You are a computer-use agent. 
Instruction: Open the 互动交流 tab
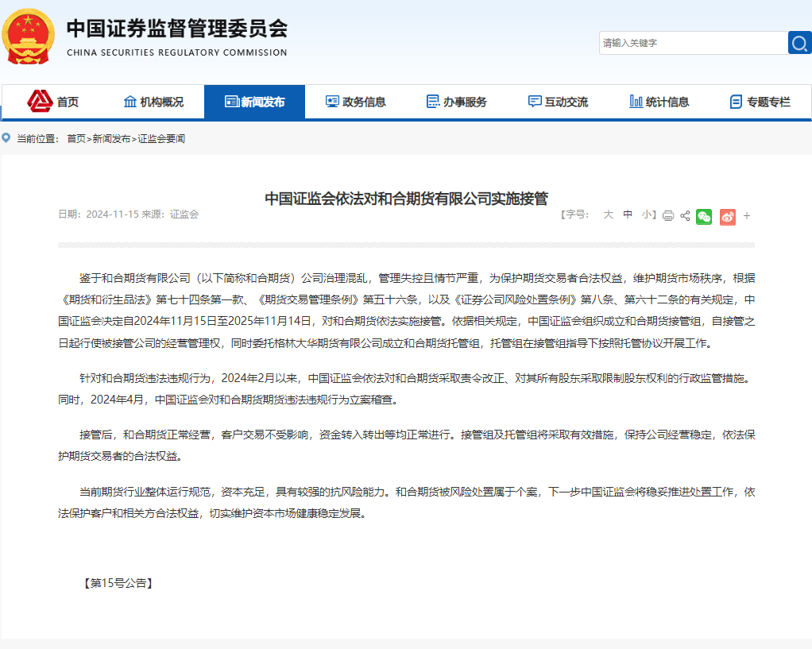point(558,102)
